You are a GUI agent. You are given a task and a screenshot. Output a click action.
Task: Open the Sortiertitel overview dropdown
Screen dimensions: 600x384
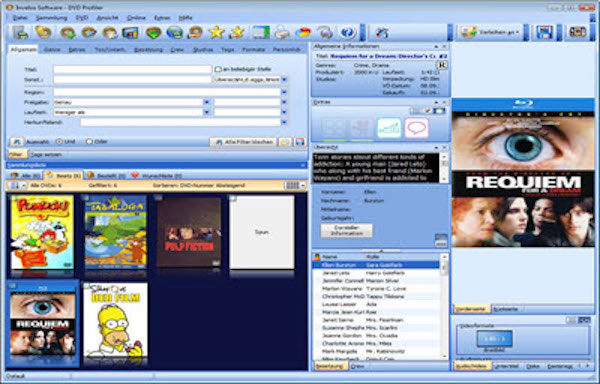284,79
